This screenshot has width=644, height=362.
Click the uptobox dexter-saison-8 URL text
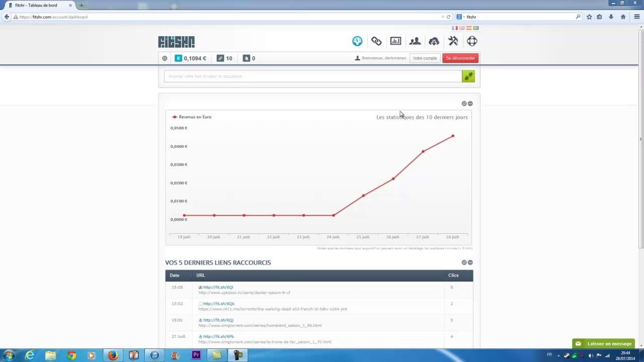point(244,293)
